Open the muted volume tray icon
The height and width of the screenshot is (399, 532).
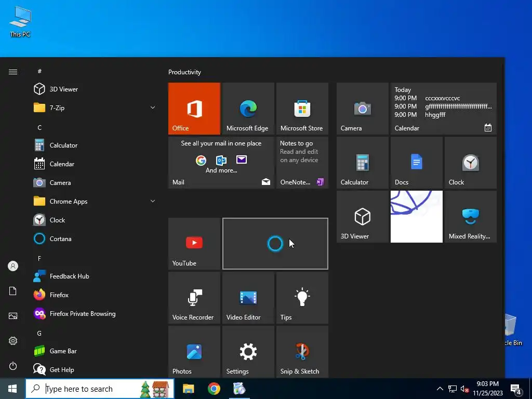click(464, 389)
